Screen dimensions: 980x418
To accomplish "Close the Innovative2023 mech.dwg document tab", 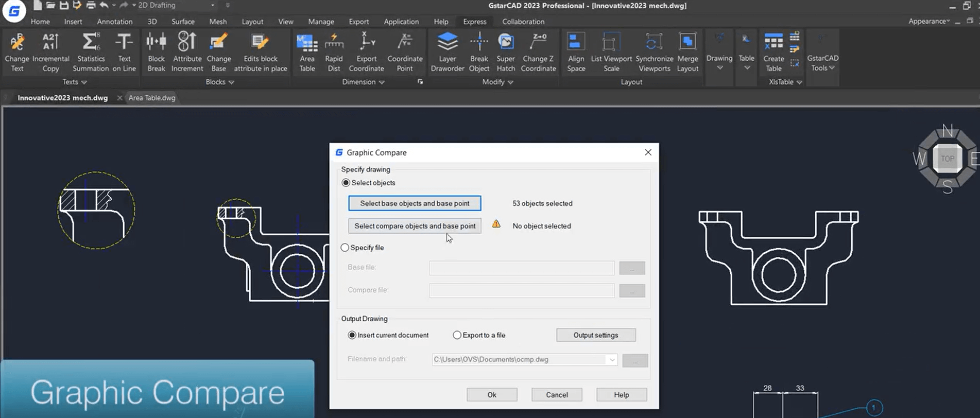I will (x=119, y=98).
